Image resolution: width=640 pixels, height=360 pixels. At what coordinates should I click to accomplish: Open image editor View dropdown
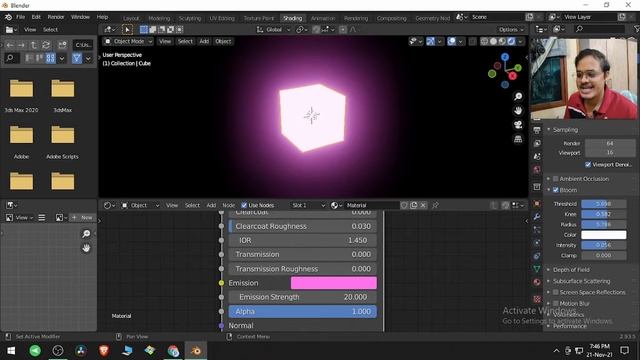21,218
